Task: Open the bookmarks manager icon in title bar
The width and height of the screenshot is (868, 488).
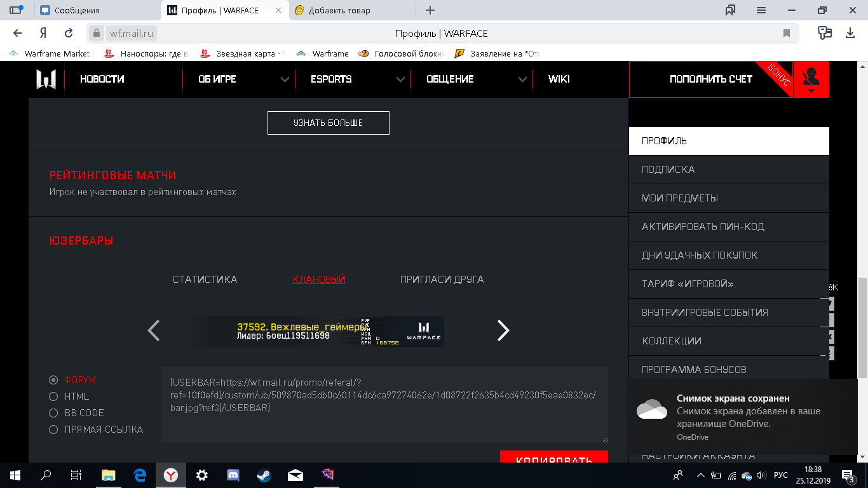Action: [x=730, y=10]
